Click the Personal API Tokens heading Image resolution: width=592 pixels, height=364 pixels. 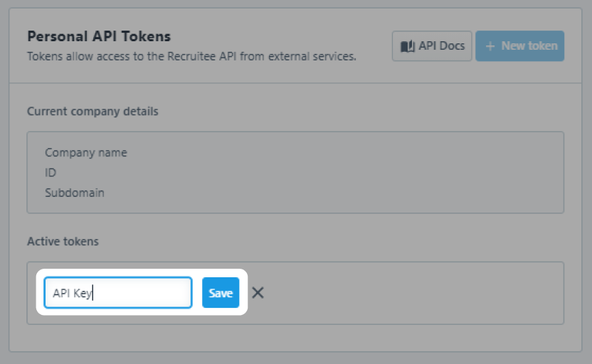coord(99,36)
